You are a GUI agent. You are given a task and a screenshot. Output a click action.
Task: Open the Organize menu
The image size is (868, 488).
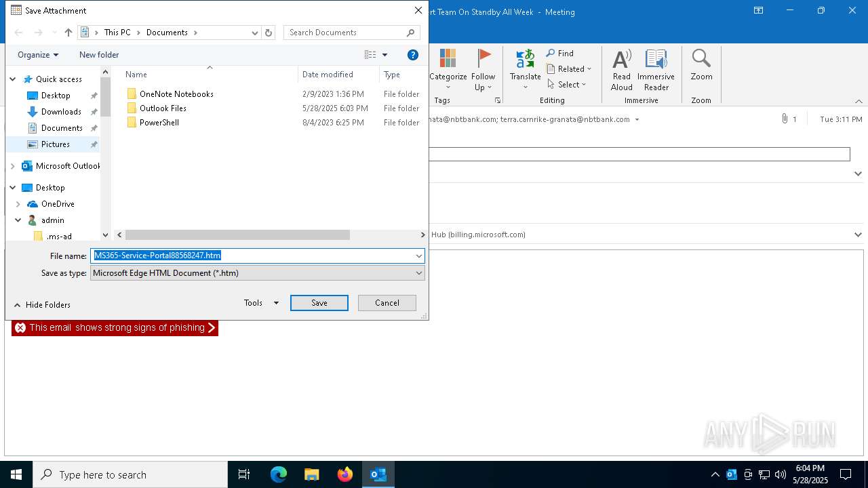pos(38,55)
